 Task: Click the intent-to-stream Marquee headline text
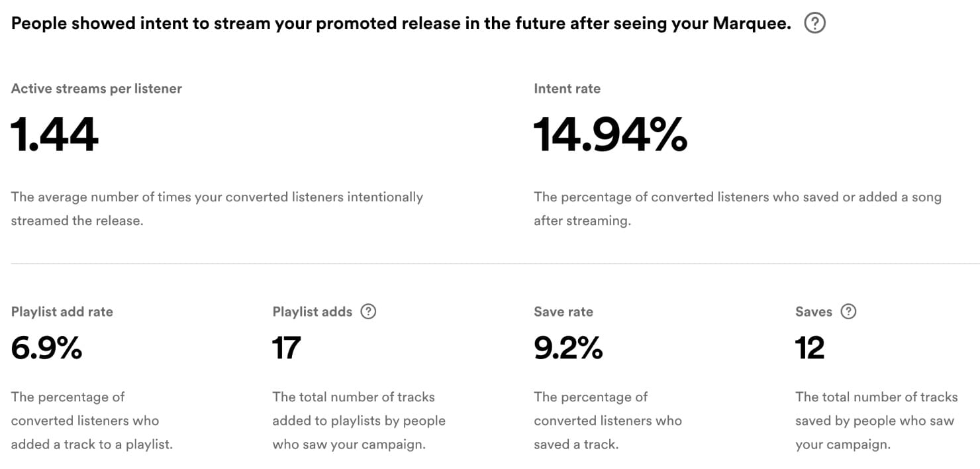pos(401,25)
